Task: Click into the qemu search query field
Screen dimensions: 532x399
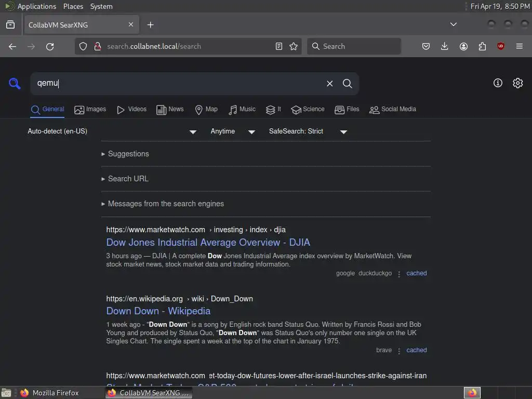Action: (178, 84)
